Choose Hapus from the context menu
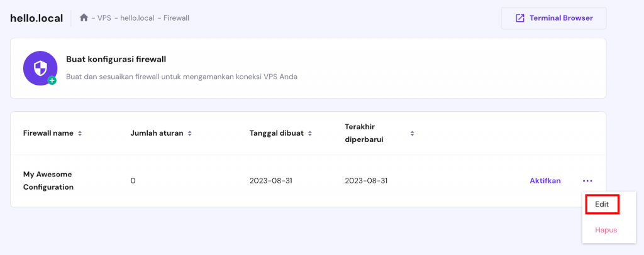The width and height of the screenshot is (644, 255). [x=606, y=230]
